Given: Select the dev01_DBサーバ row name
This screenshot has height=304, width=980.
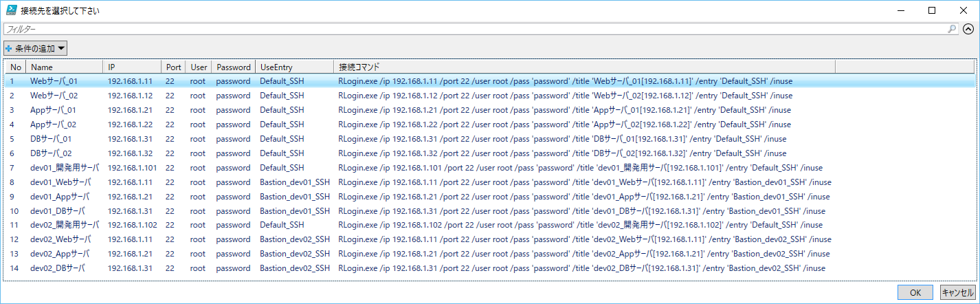Looking at the screenshot, I should pos(58,211).
